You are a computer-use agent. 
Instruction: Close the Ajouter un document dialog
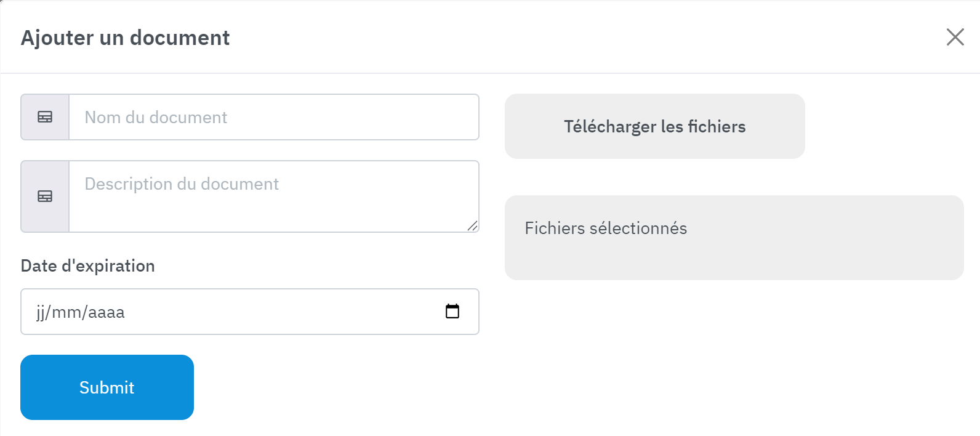point(955,37)
